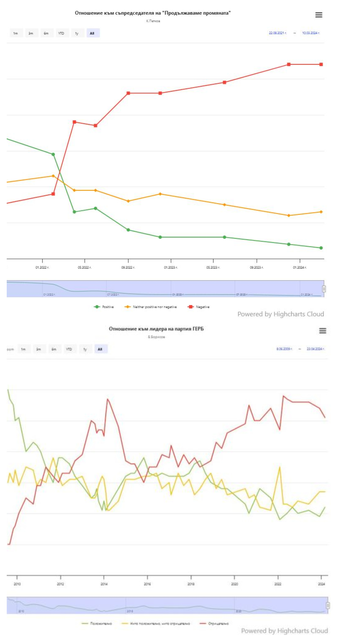The image size is (342, 644).
Task: Edit the 23.04.2024 end date field
Action: point(316,349)
